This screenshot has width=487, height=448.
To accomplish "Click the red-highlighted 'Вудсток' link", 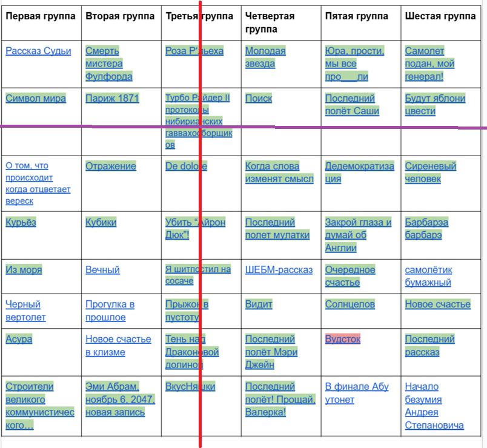I will click(x=343, y=338).
